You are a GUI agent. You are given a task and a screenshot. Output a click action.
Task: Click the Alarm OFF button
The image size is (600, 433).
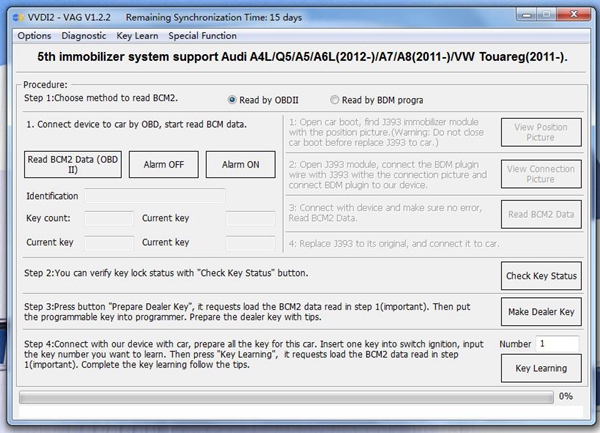click(164, 164)
